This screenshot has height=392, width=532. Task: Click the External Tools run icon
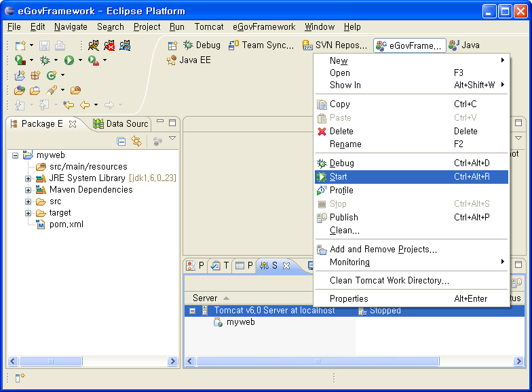pyautogui.click(x=94, y=60)
